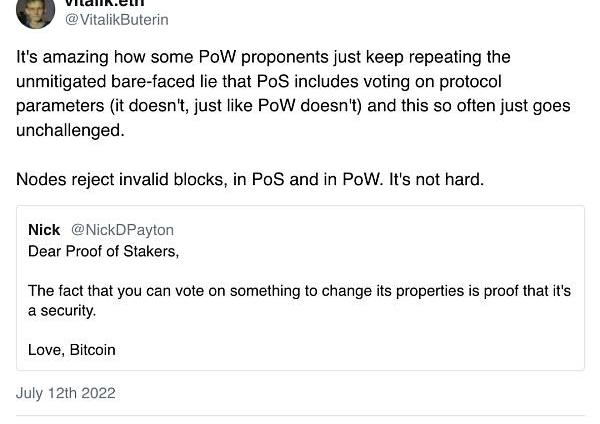
Task: Click the word "Bitcoin" in quoted tweet
Action: [x=93, y=349]
